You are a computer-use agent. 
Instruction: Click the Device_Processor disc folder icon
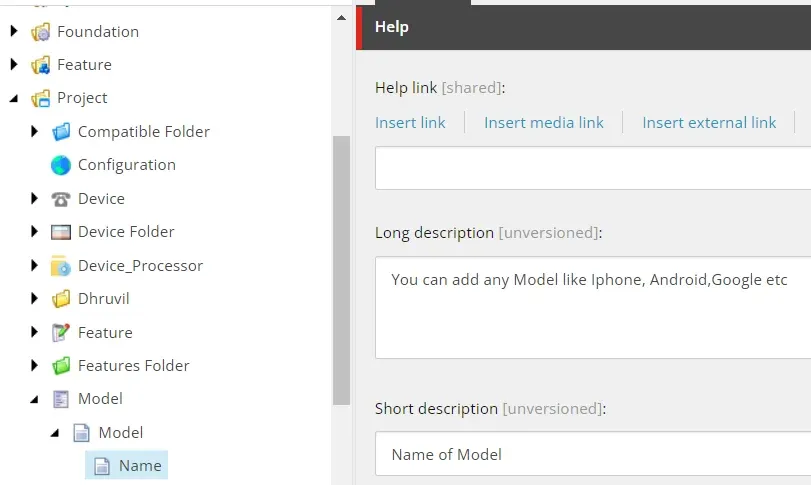tap(61, 266)
